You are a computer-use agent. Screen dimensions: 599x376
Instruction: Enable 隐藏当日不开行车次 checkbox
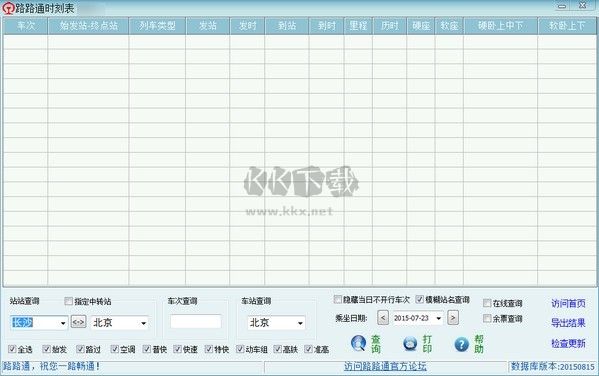[x=337, y=299]
